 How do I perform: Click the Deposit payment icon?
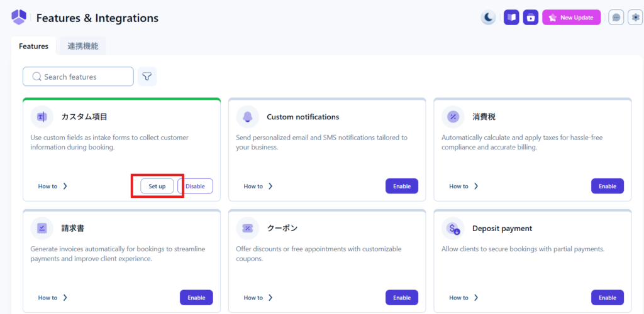(453, 229)
